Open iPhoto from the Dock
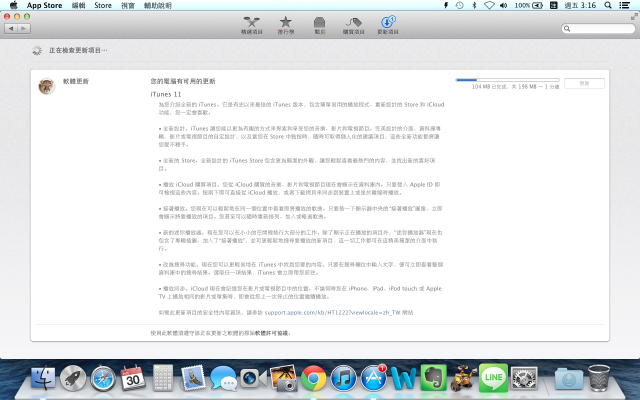The image size is (640, 400). pos(283,378)
